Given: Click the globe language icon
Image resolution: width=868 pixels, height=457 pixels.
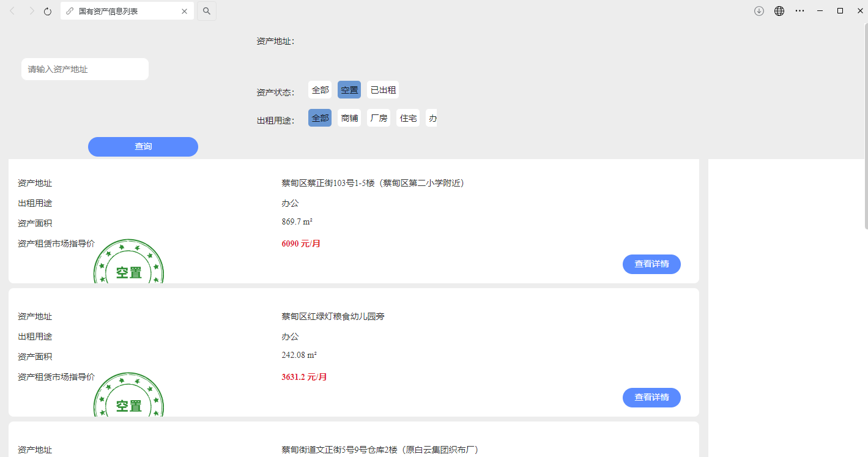Looking at the screenshot, I should pyautogui.click(x=779, y=11).
